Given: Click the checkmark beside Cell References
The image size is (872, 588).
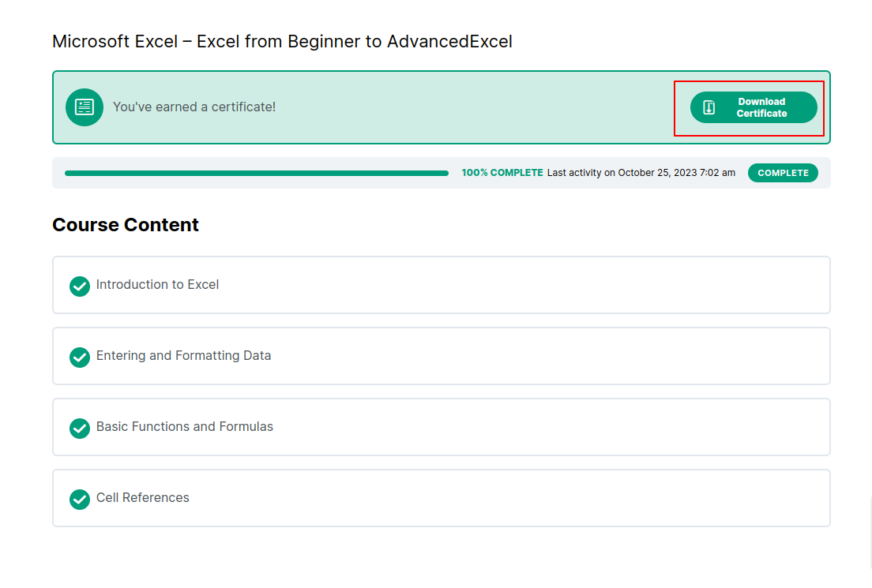Looking at the screenshot, I should (x=80, y=499).
